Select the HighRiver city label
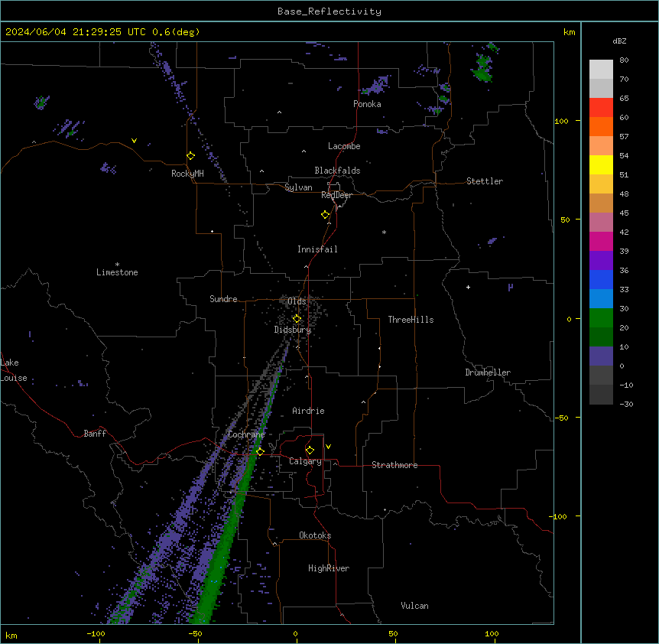Screen dimensions: 659x644 click(329, 568)
